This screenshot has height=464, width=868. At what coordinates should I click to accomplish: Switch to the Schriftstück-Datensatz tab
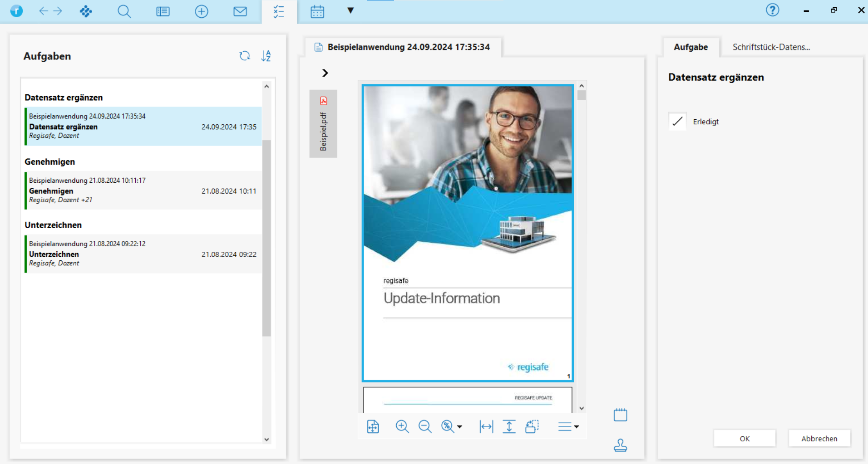(771, 47)
